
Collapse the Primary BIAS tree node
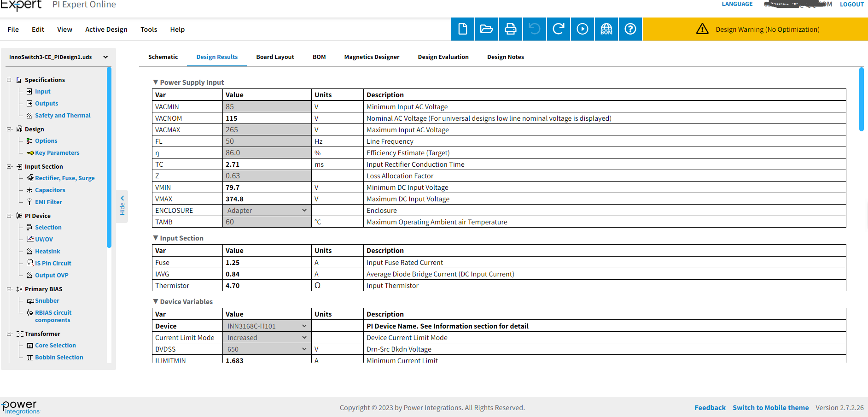[x=9, y=289]
